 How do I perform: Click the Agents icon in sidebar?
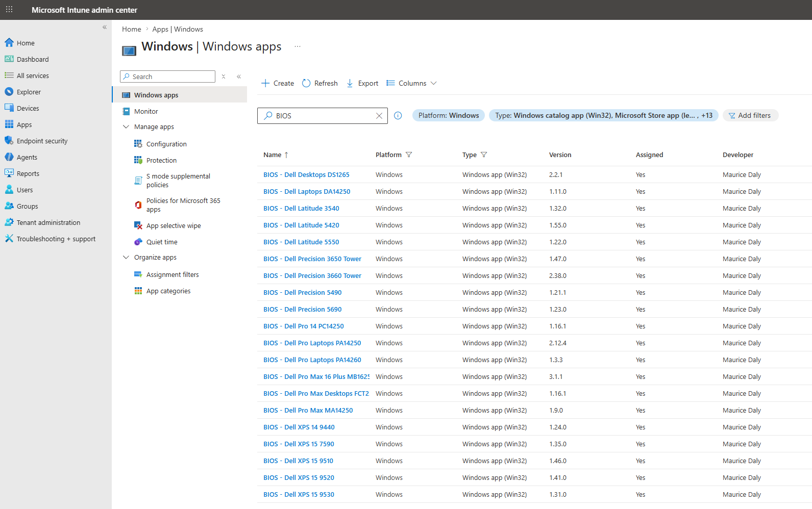(9, 157)
